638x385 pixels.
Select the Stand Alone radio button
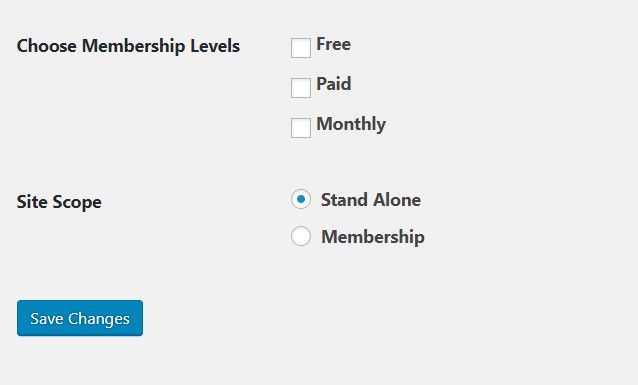click(x=301, y=199)
